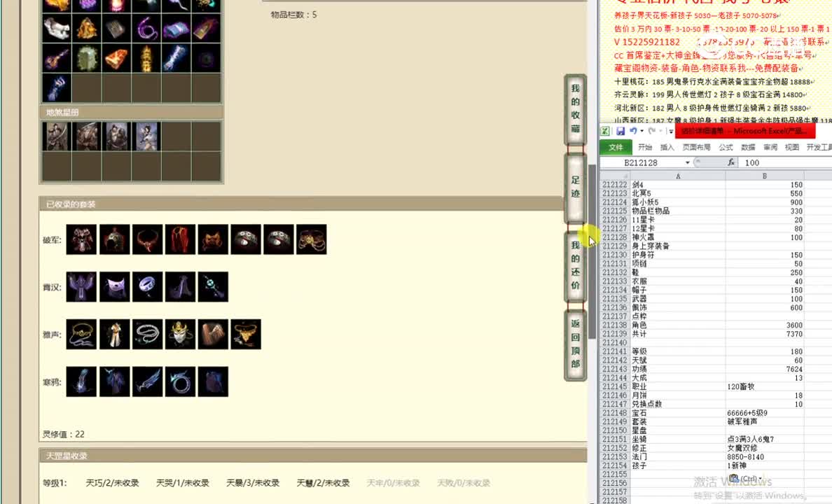Click the Excel Save icon
Image resolution: width=832 pixels, height=504 pixels.
pyautogui.click(x=620, y=131)
